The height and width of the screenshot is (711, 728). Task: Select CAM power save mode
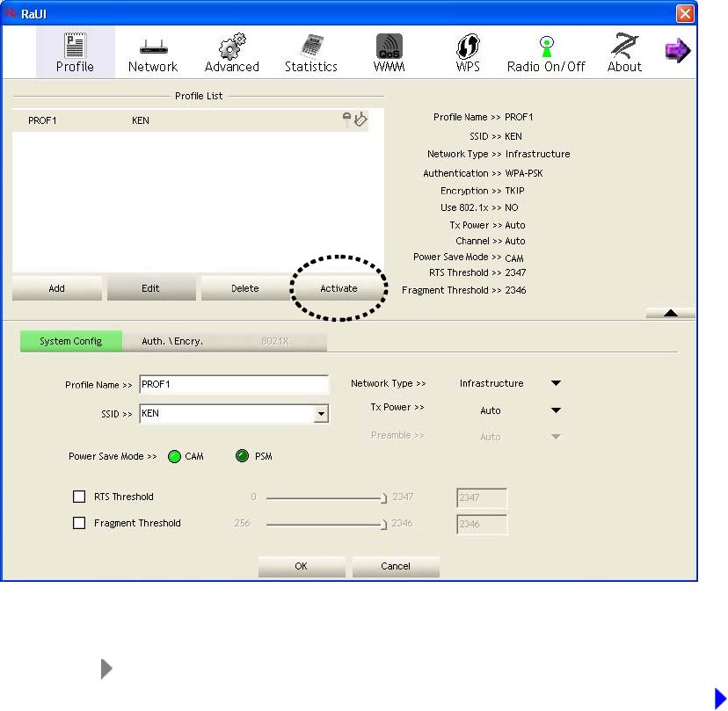tap(175, 456)
